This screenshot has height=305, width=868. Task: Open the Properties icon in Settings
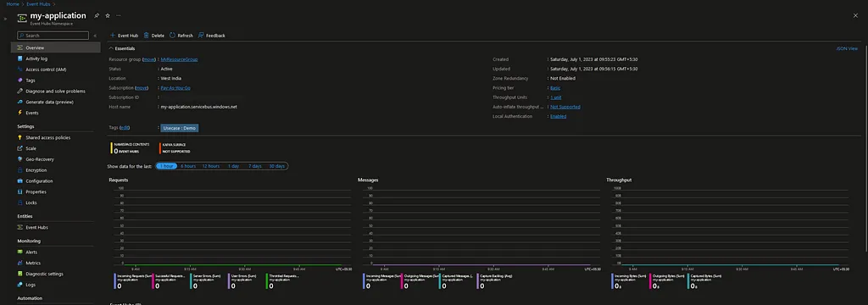click(x=20, y=192)
